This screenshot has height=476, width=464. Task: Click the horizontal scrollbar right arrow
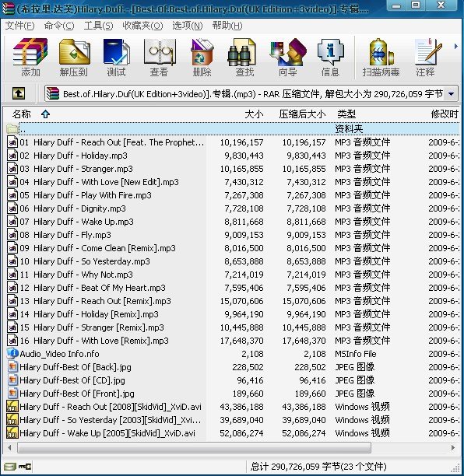pyautogui.click(x=453, y=447)
